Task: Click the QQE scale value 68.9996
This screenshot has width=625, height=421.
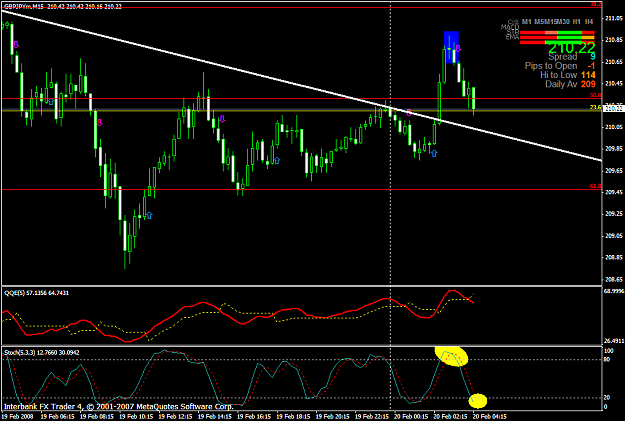Action: (614, 291)
